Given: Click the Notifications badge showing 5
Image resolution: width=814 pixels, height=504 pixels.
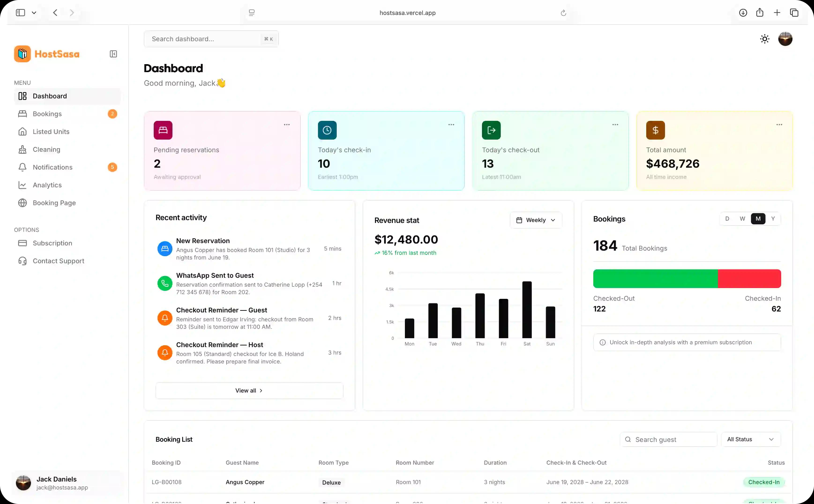Looking at the screenshot, I should (x=112, y=167).
